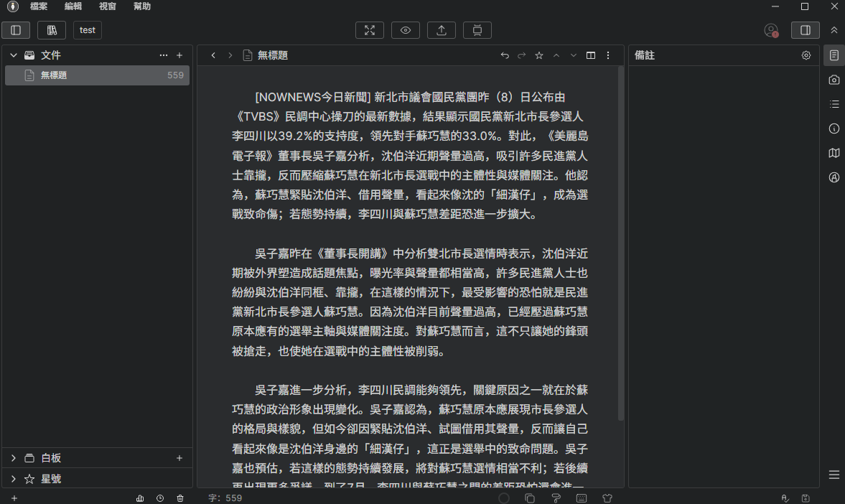845x504 pixels.
Task: Star the current document
Action: coord(539,55)
